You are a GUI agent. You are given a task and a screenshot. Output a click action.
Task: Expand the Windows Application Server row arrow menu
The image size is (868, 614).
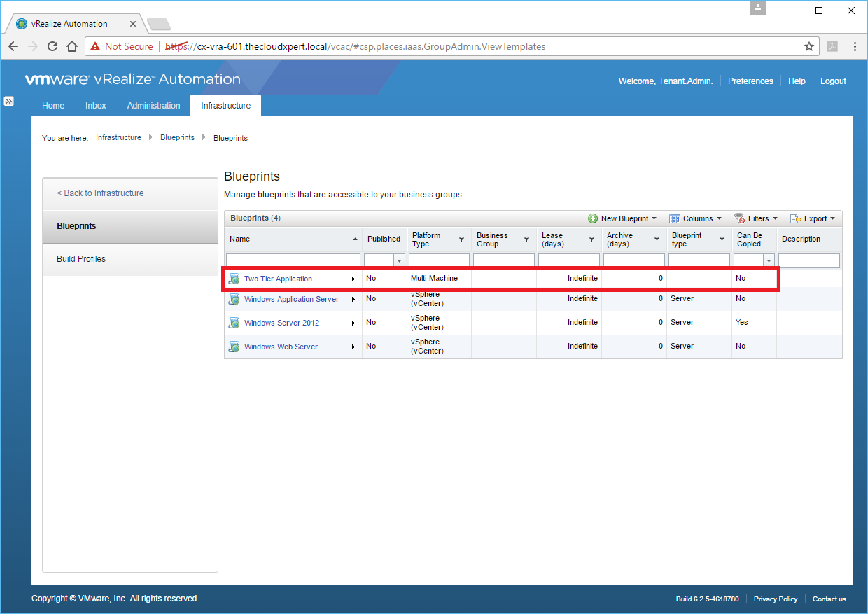pos(353,300)
